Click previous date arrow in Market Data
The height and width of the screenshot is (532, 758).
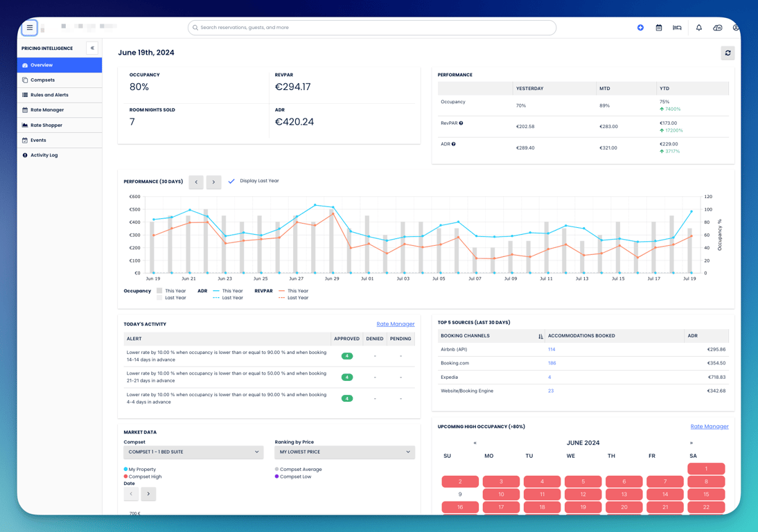(131, 494)
